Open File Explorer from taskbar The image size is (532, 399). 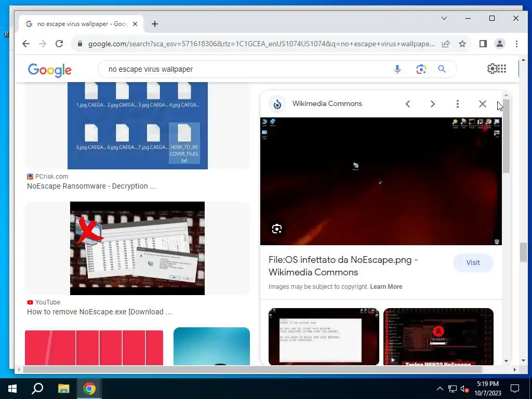[63, 389]
